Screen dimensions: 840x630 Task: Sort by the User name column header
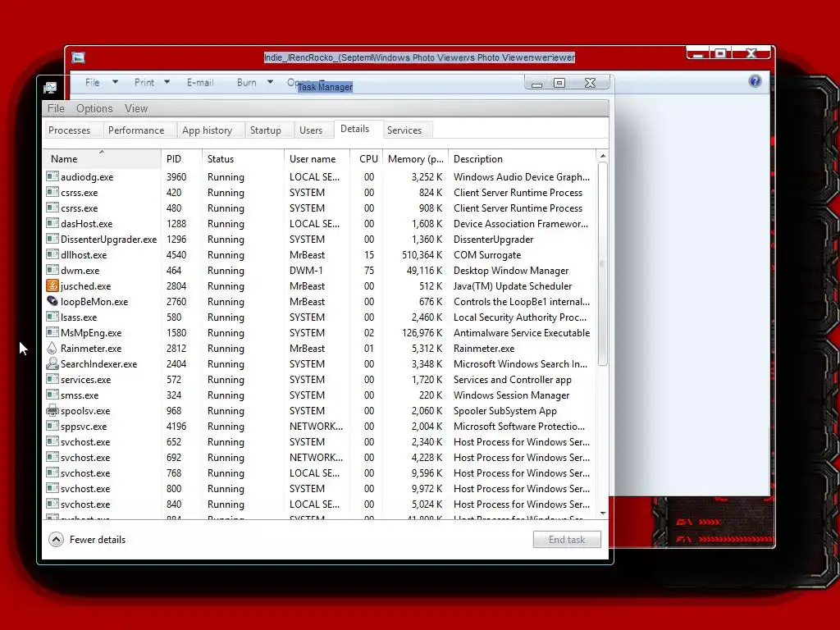317,158
